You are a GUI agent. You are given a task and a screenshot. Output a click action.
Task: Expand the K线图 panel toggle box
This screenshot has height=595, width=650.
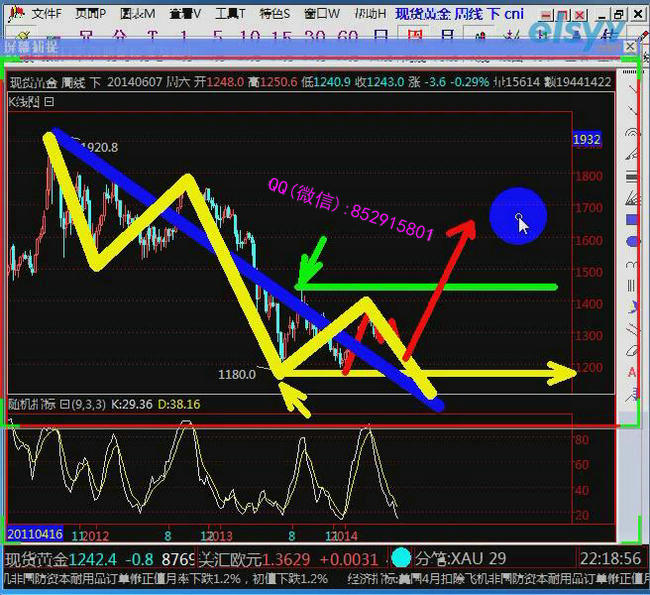pyautogui.click(x=50, y=101)
